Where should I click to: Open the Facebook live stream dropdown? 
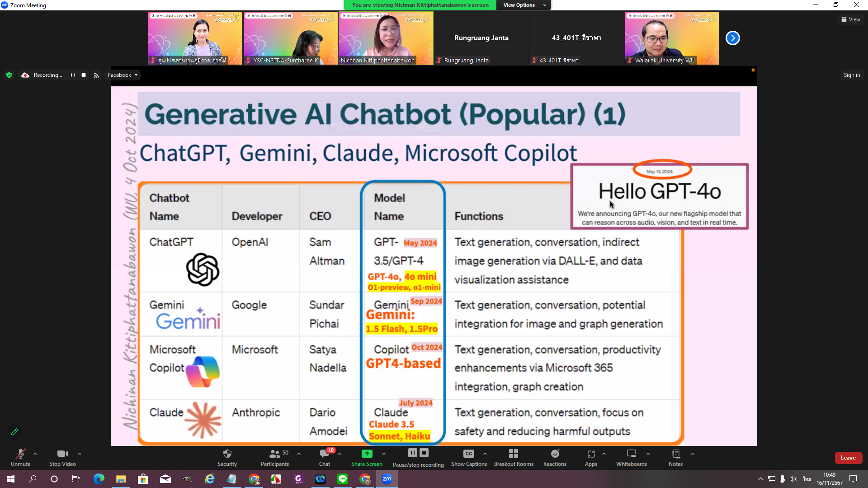[123, 75]
